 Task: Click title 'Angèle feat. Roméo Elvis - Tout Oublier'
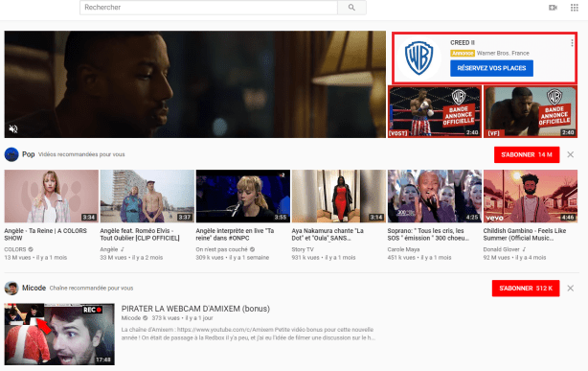[140, 234]
